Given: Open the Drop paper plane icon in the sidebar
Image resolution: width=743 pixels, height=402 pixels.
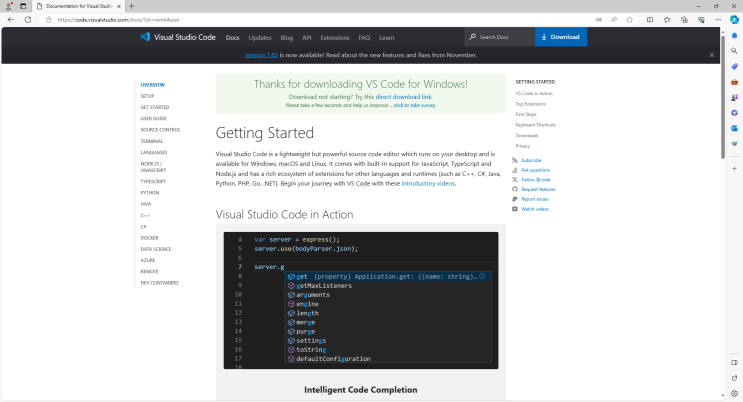Looking at the screenshot, I should (x=734, y=144).
